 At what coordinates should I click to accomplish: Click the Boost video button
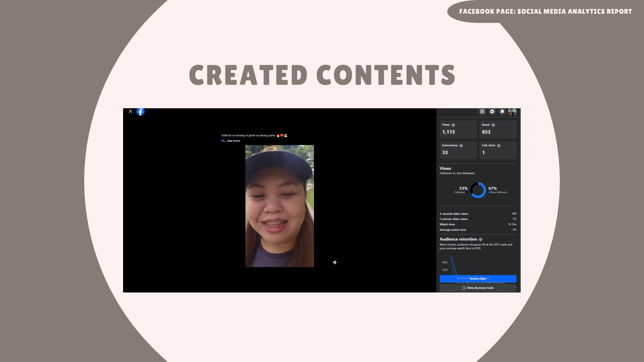pyautogui.click(x=478, y=279)
